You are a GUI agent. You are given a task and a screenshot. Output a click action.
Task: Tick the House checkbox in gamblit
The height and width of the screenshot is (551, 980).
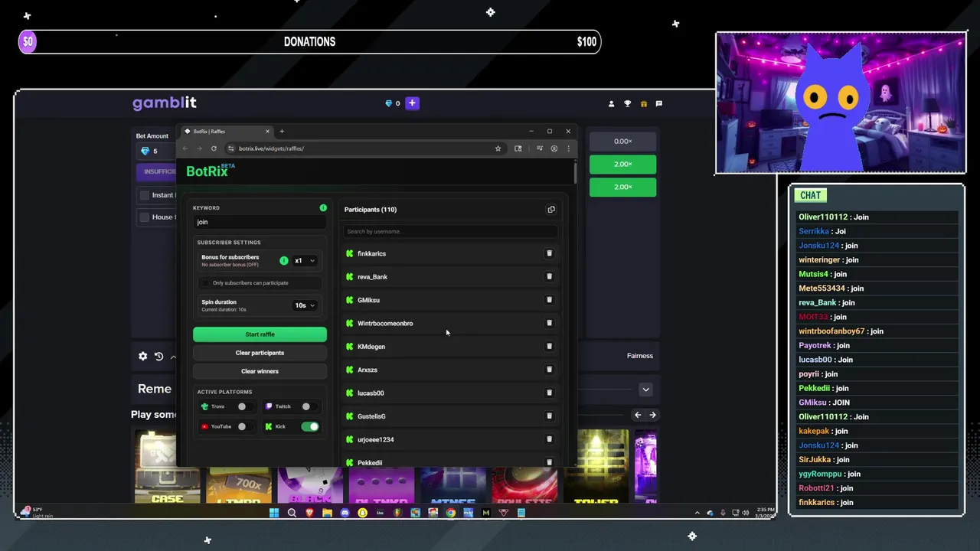[144, 217]
